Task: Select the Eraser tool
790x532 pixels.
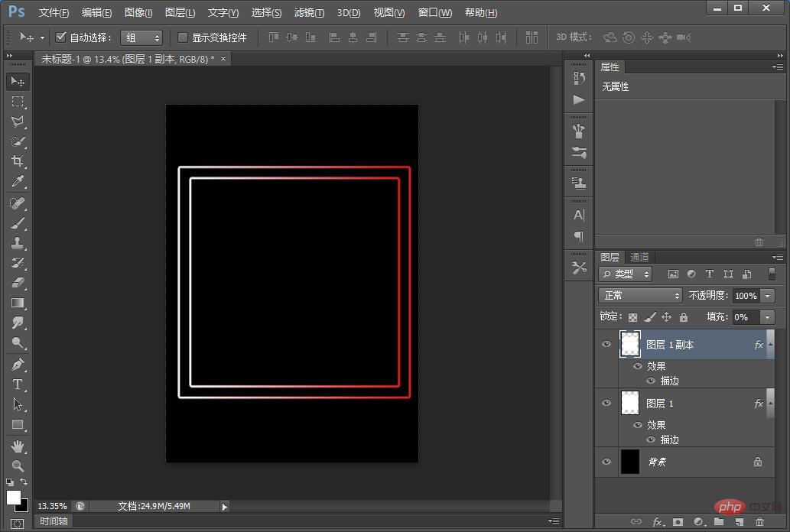Action: pyautogui.click(x=18, y=283)
